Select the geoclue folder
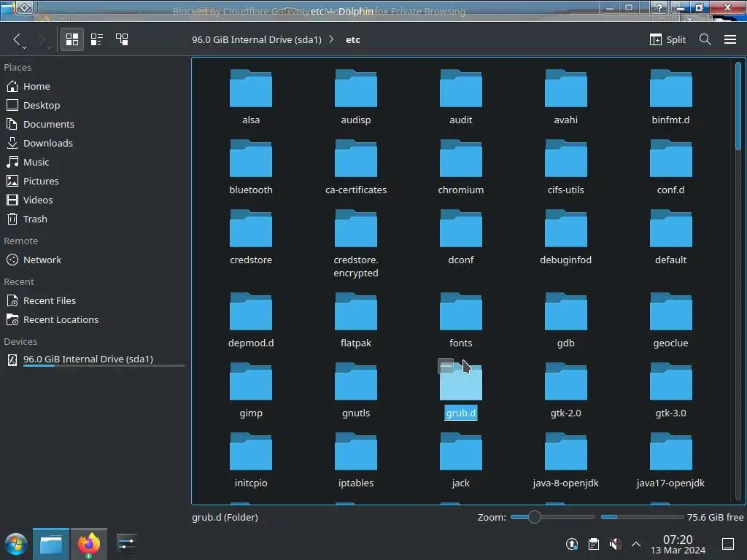 point(670,321)
